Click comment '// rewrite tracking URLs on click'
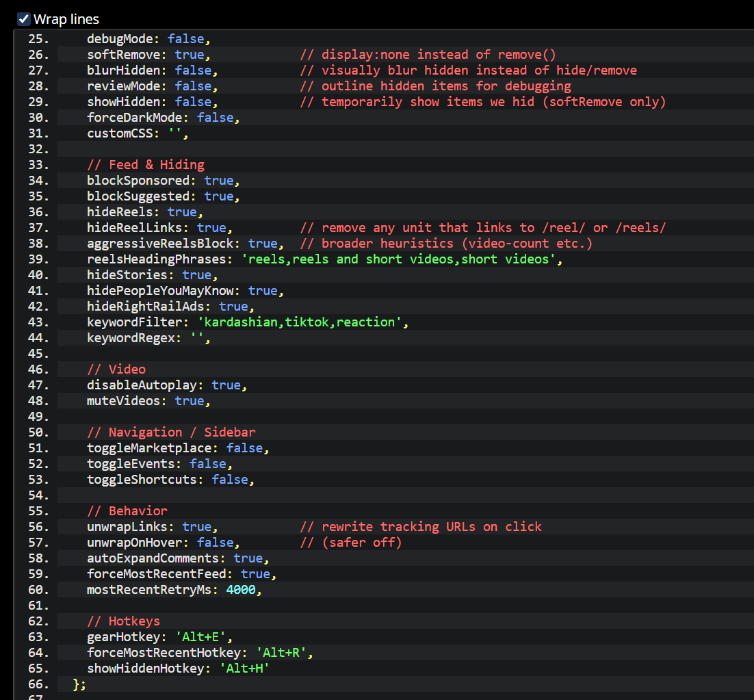Image resolution: width=754 pixels, height=700 pixels. tap(421, 528)
